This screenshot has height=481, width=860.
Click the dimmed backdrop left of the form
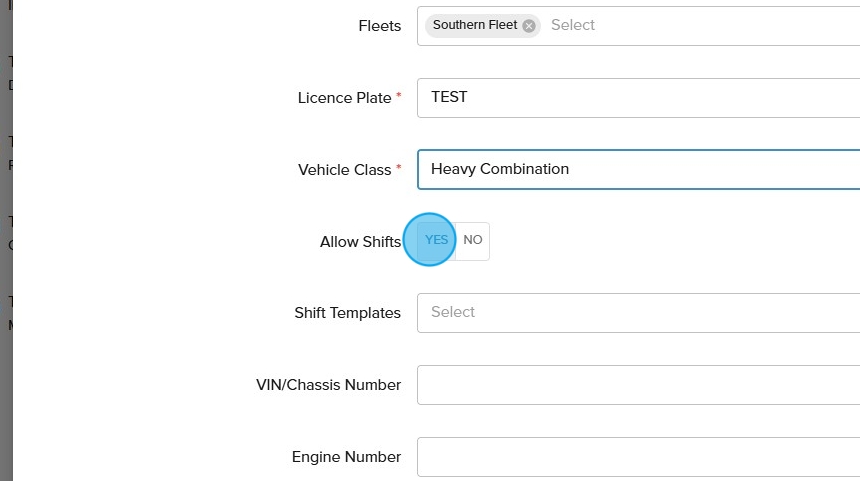(x=6, y=400)
